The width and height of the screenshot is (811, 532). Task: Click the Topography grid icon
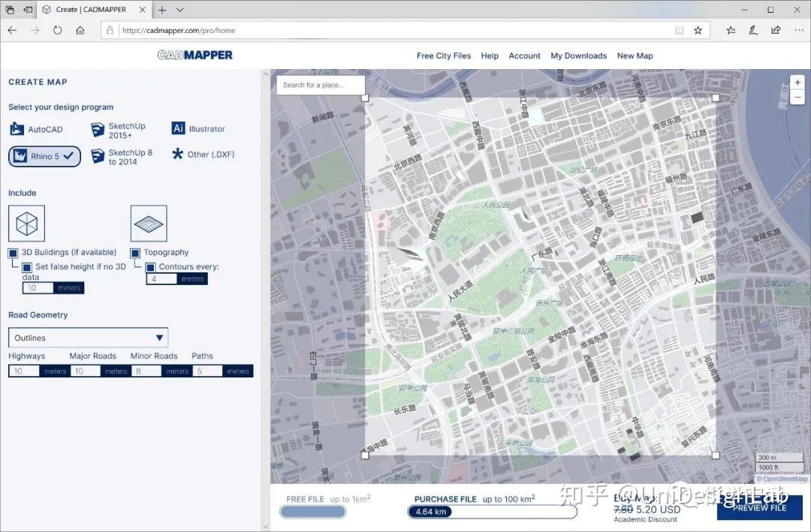pos(149,224)
